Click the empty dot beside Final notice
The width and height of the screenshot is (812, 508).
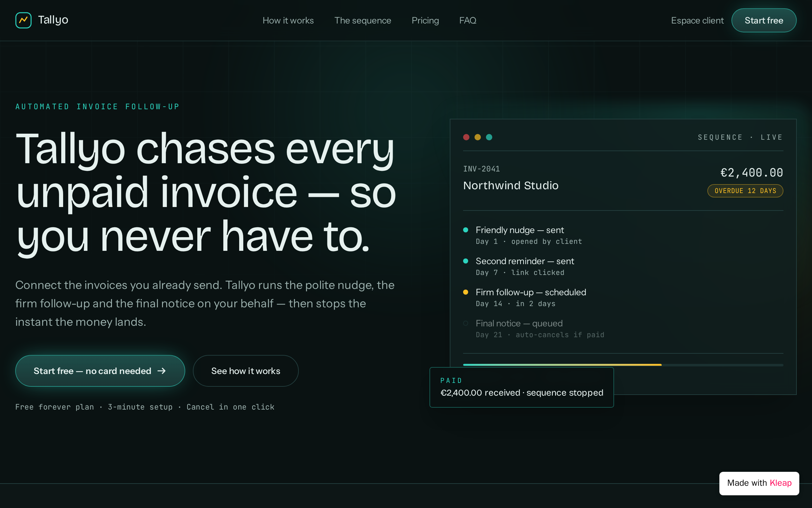[x=466, y=323]
